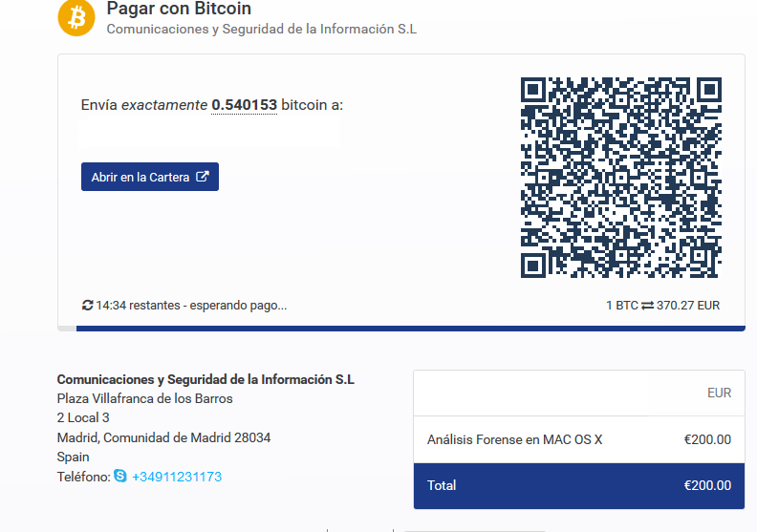Click the €200.00 total amount

[x=707, y=485]
